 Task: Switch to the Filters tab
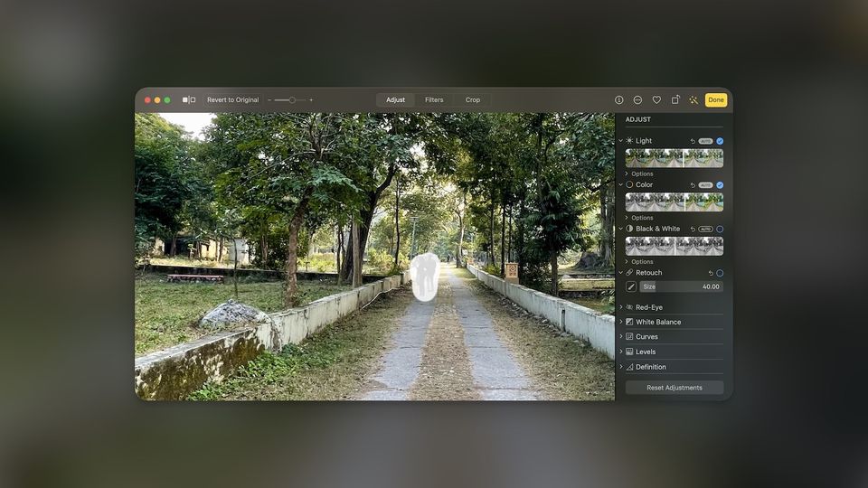click(434, 100)
